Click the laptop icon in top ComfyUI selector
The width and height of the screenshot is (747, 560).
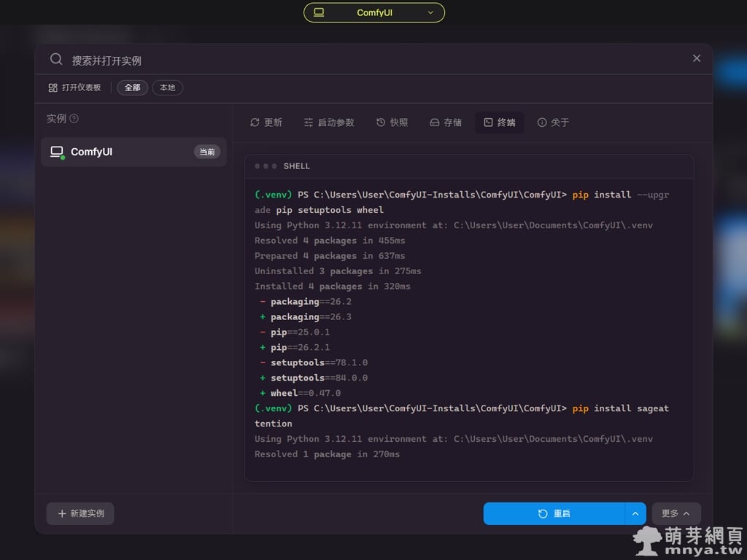[320, 12]
